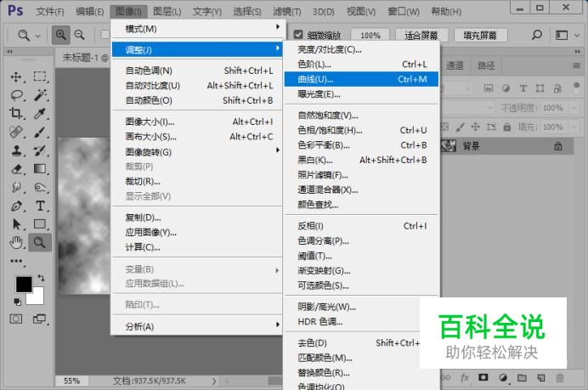Toggle Lock Image Pixels brush icon
The image size is (588, 390).
click(460, 127)
